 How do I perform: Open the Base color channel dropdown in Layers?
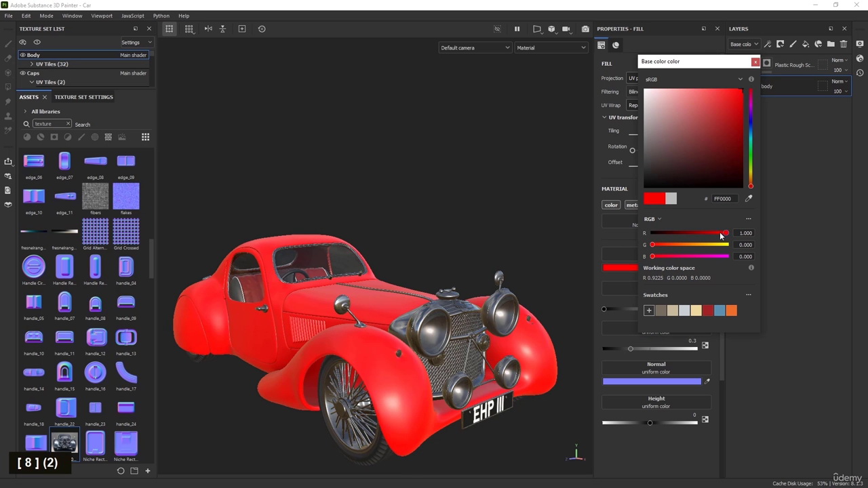(744, 44)
